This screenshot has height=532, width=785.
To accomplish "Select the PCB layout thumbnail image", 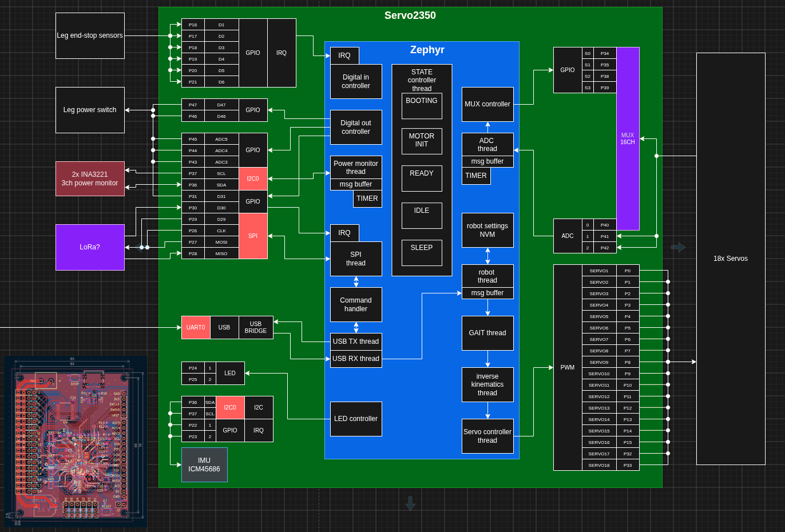I will point(76,442).
